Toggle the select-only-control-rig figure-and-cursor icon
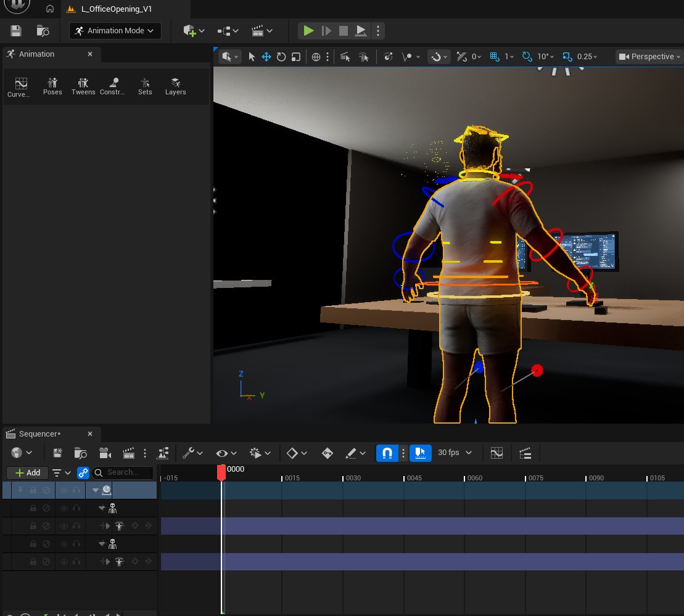 (363, 57)
